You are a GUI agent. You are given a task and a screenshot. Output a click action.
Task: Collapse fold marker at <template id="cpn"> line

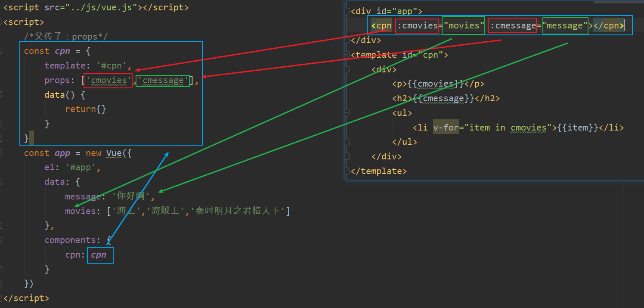coord(347,55)
